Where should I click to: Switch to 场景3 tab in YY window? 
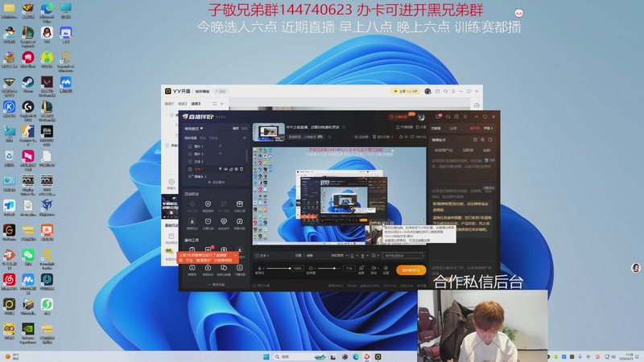tap(196, 104)
